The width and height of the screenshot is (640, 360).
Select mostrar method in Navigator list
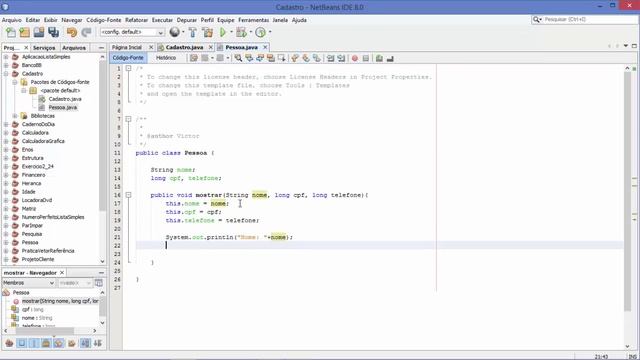pos(60,301)
